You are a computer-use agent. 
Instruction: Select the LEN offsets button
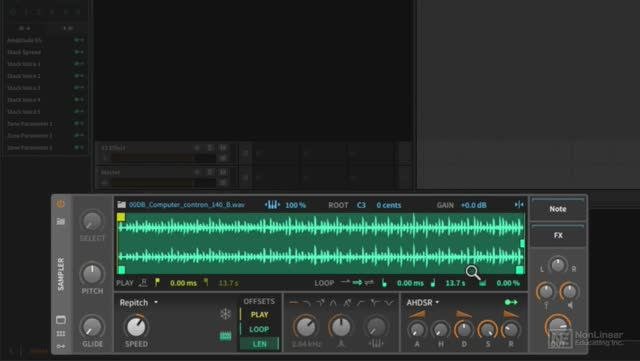tap(259, 344)
